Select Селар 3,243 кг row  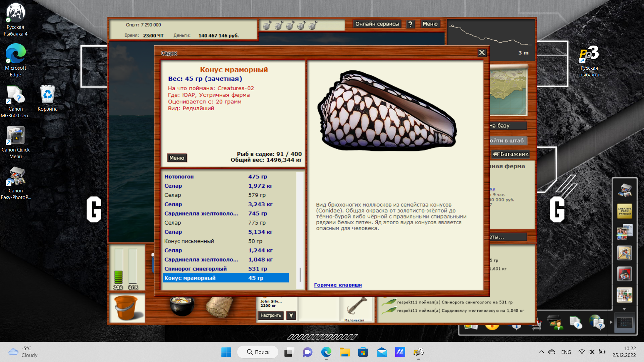click(x=226, y=204)
